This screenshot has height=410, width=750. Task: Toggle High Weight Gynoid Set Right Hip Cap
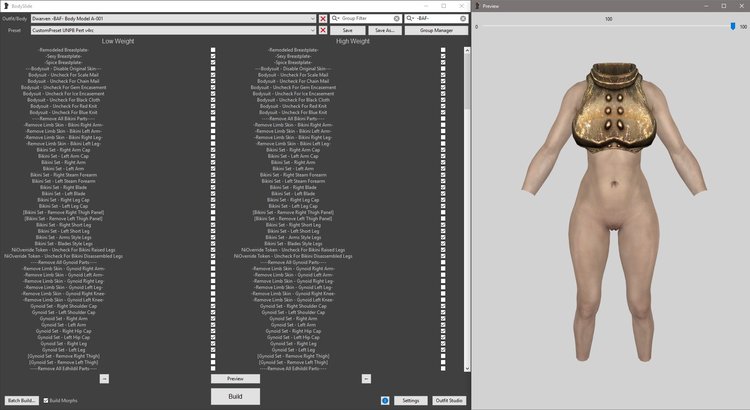tap(443, 331)
